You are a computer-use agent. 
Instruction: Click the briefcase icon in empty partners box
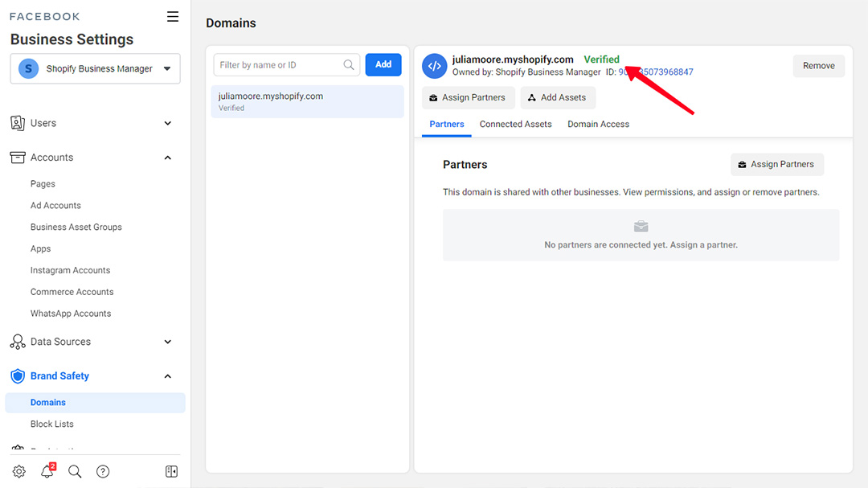point(641,227)
